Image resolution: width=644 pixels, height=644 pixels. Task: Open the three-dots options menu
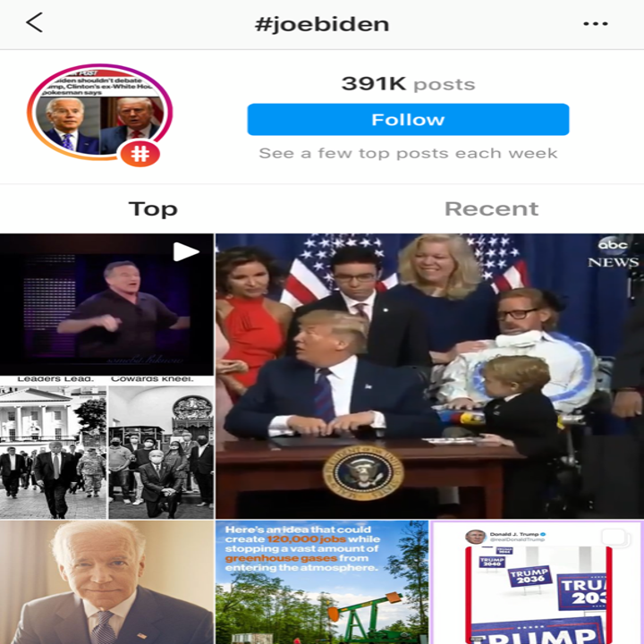595,24
